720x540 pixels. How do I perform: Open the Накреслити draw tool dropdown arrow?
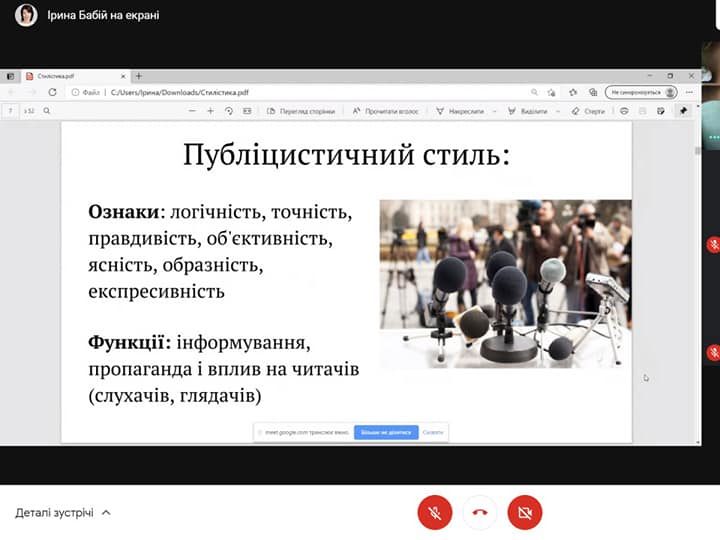[495, 111]
